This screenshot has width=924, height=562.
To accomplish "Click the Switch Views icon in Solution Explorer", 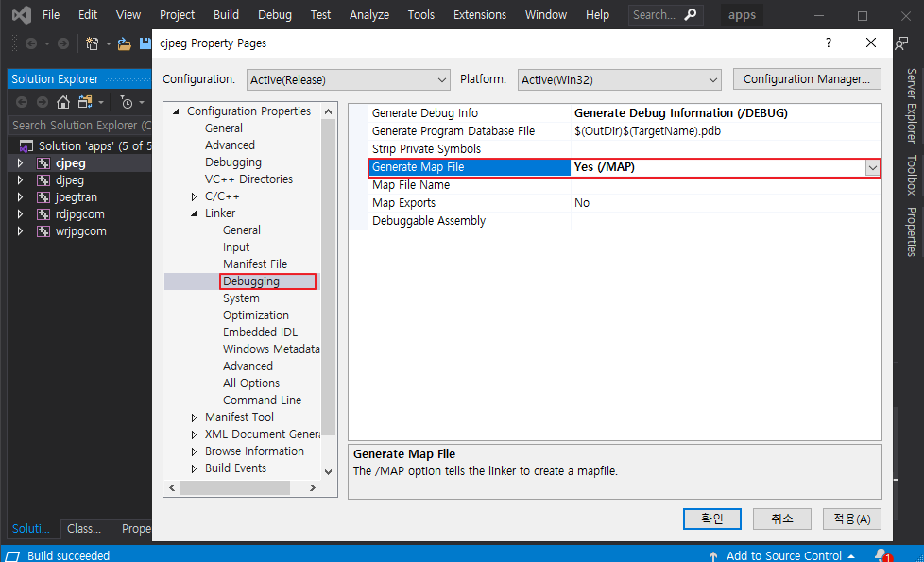I will point(85,103).
